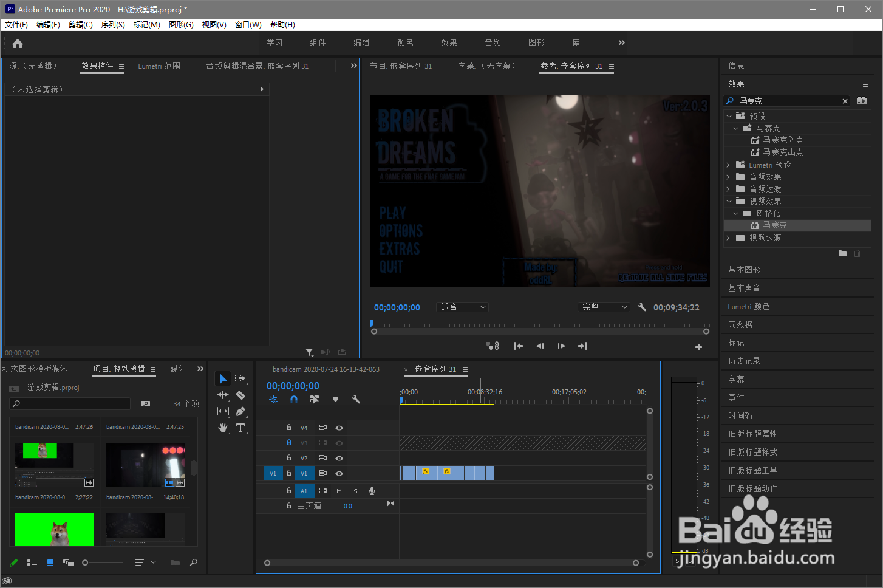The height and width of the screenshot is (588, 883).
Task: Open the zoom level dropdown (适合)
Action: [x=463, y=307]
